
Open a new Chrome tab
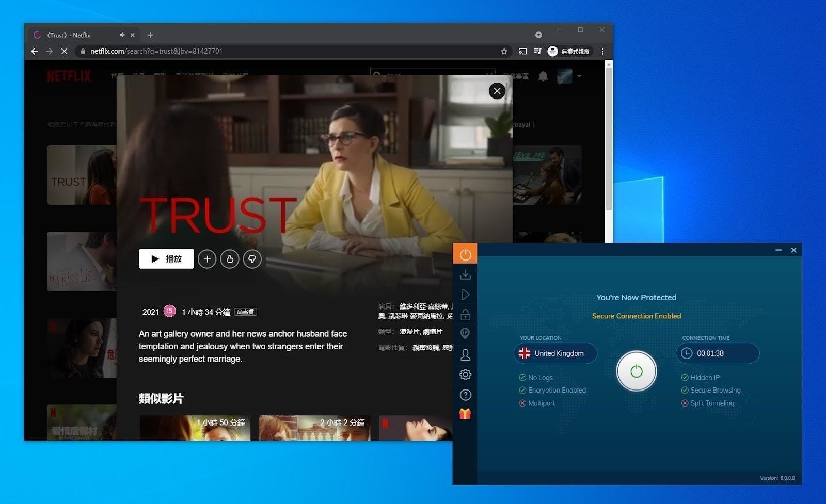[x=150, y=35]
